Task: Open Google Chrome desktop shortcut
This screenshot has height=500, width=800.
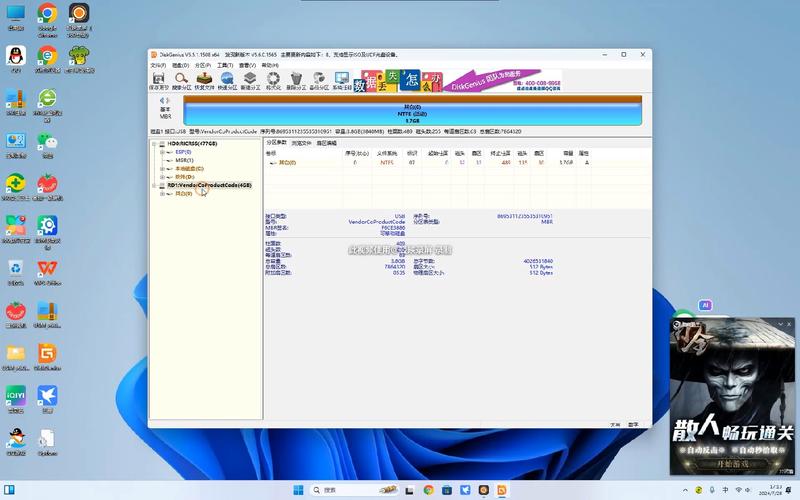Action: coord(47,20)
